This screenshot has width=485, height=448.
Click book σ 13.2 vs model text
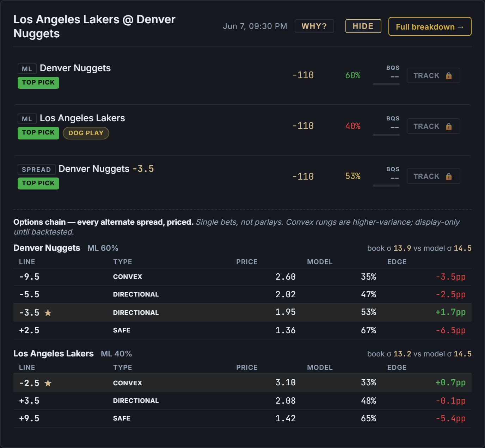click(x=419, y=354)
